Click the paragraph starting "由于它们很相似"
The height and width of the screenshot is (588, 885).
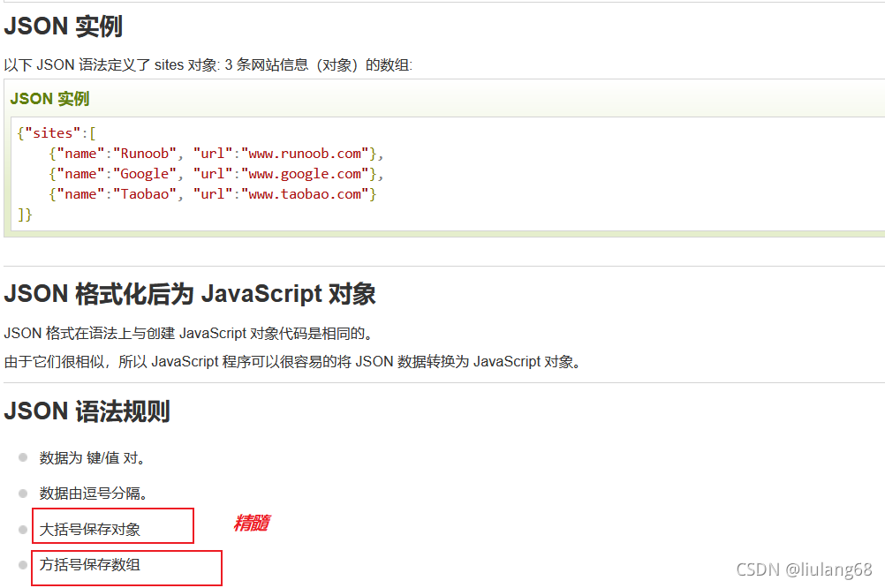pyautogui.click(x=293, y=362)
